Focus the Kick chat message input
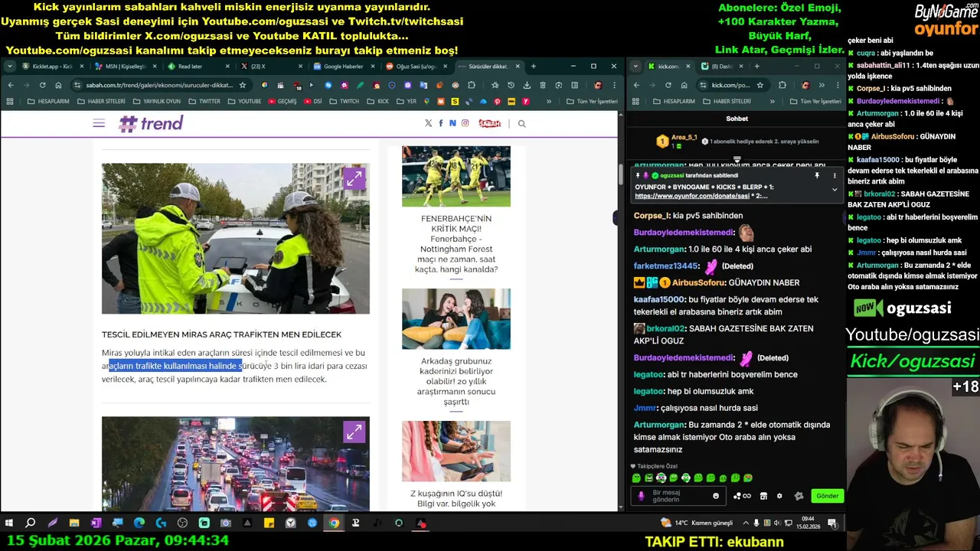The width and height of the screenshot is (980, 551). [680, 496]
